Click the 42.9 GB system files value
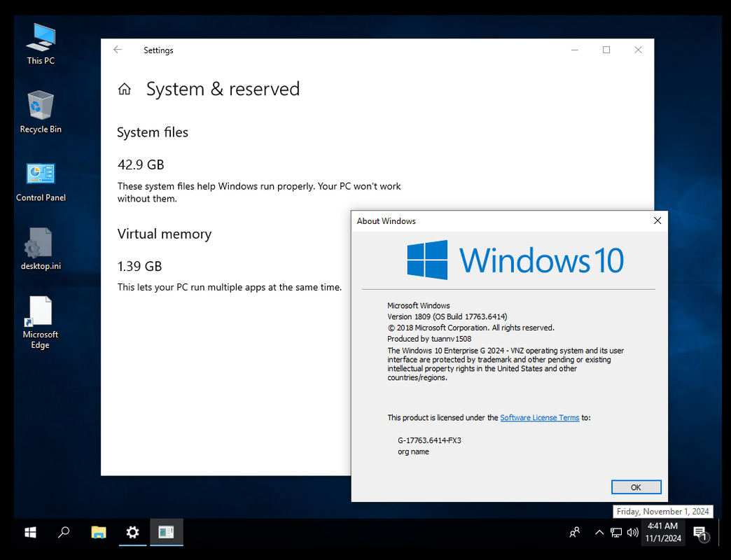 (141, 165)
